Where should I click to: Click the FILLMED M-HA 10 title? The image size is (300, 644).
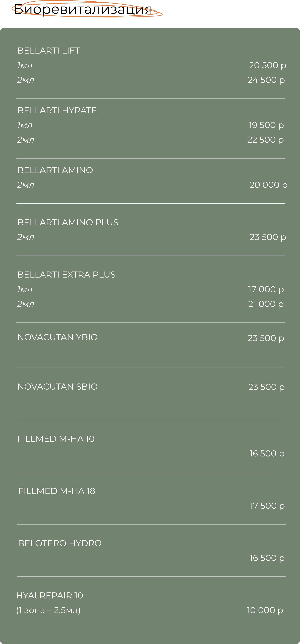(56, 439)
